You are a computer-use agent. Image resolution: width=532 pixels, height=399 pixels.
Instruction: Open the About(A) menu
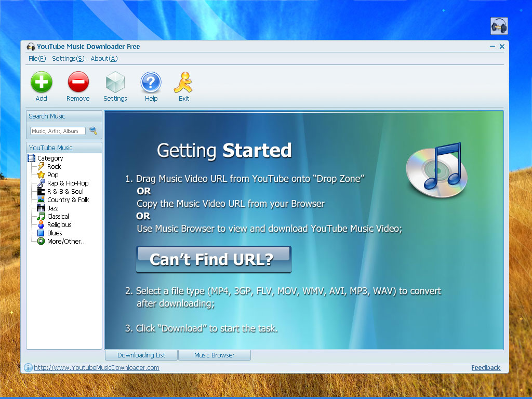click(104, 58)
